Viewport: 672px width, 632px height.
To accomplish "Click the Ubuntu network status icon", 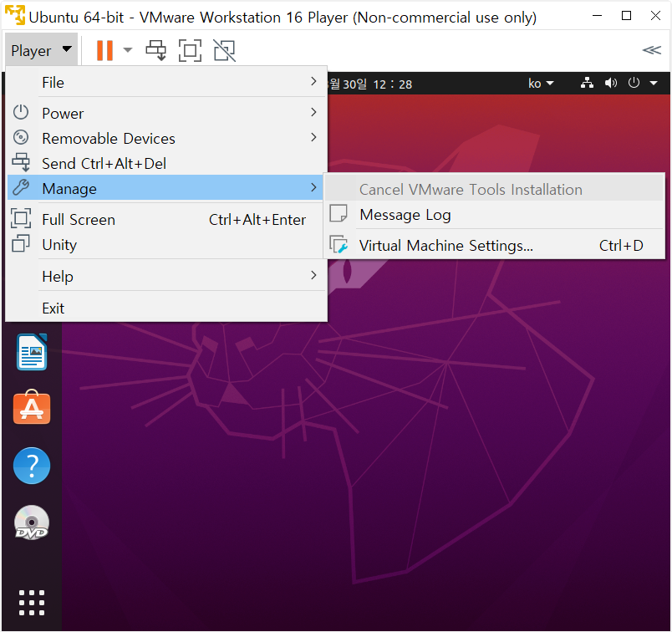I will (587, 83).
